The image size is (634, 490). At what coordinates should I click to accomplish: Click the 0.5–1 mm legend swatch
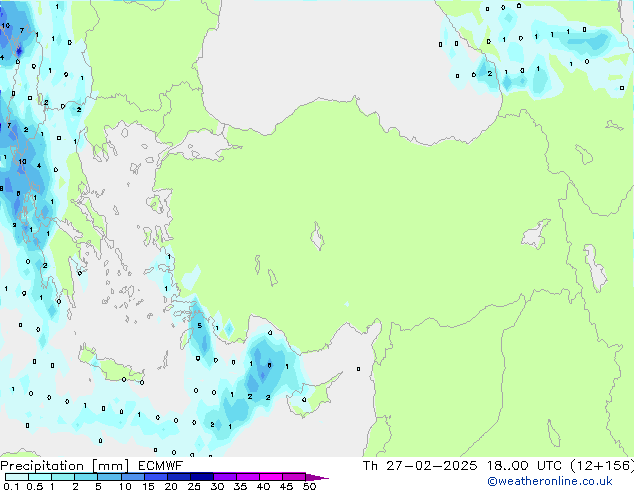coord(40,477)
